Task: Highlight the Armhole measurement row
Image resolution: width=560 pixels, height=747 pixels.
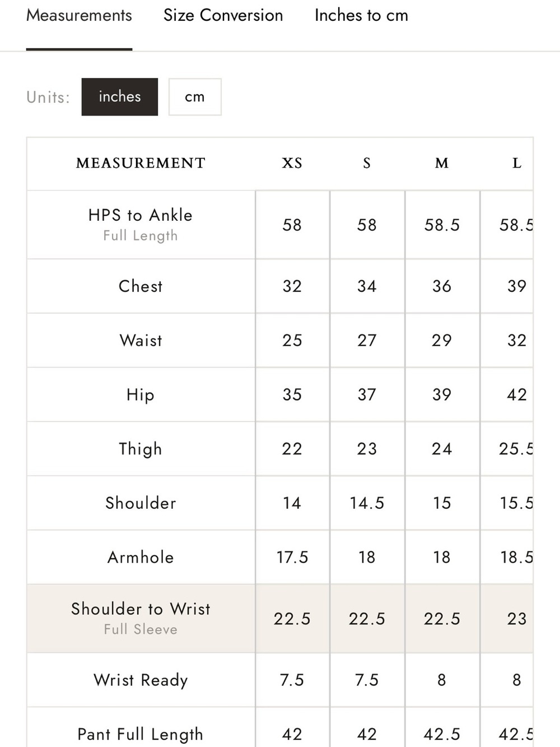Action: coord(280,557)
